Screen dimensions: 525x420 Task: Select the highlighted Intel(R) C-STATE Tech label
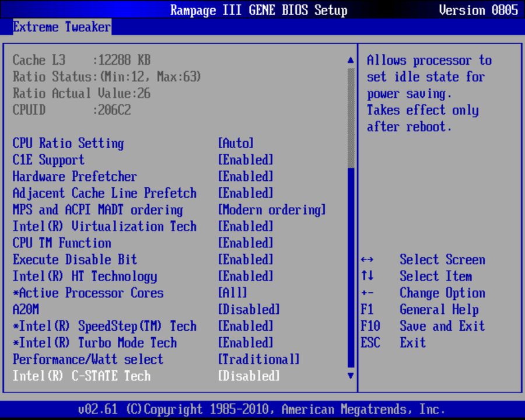[x=81, y=376]
